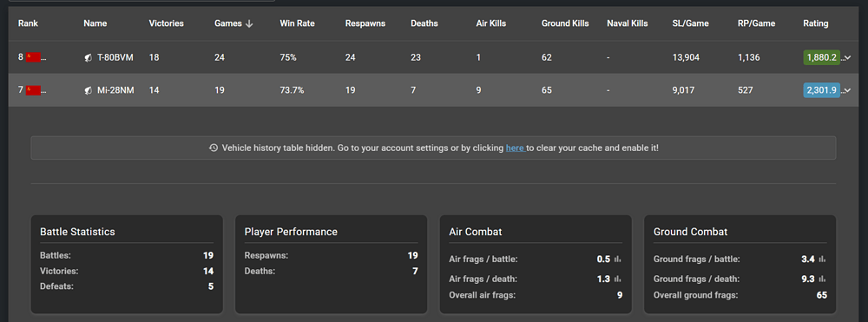Sort table by Name column
Screen dimensions: 868x322
click(95, 23)
